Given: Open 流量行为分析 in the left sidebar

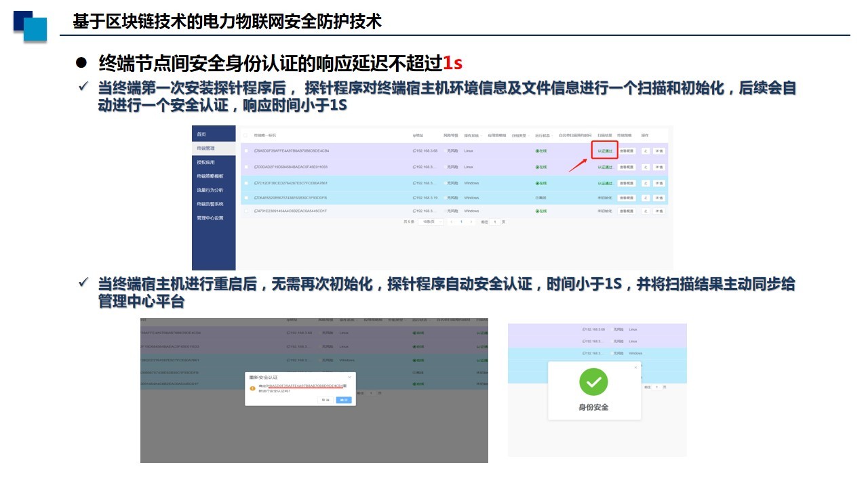Looking at the screenshot, I should coord(214,190).
